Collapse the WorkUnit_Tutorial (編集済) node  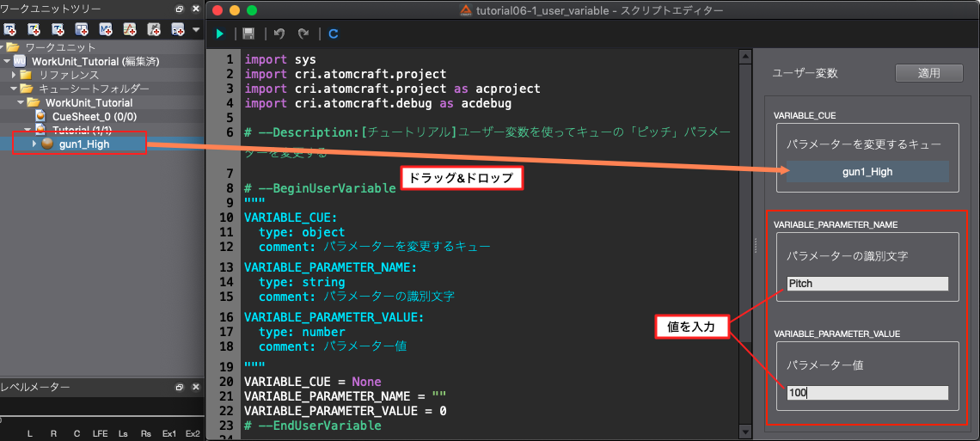pyautogui.click(x=8, y=61)
